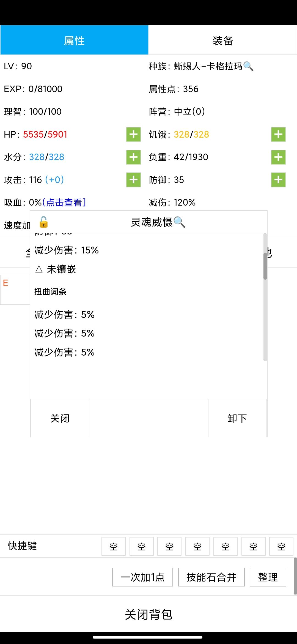Viewport: 297px width, 644px height.
Task: Click the item popup vertical scrollbar
Action: coord(265,266)
